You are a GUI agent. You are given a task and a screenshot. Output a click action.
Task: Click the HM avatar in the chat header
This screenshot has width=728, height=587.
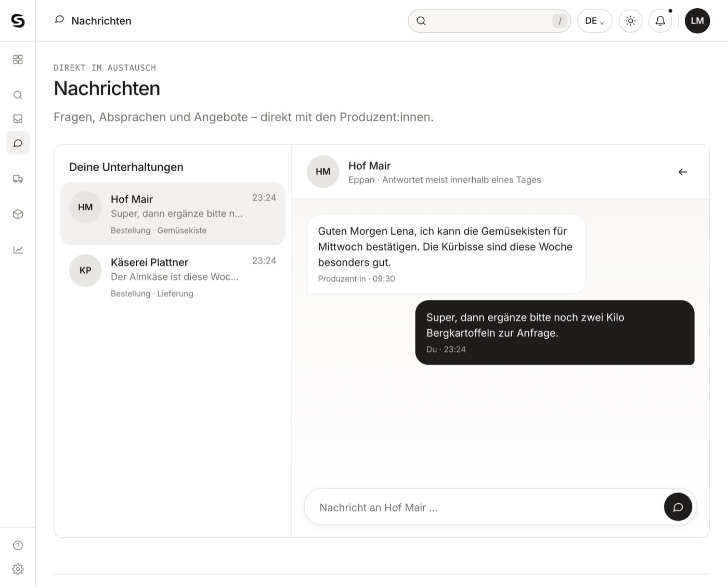(x=323, y=172)
